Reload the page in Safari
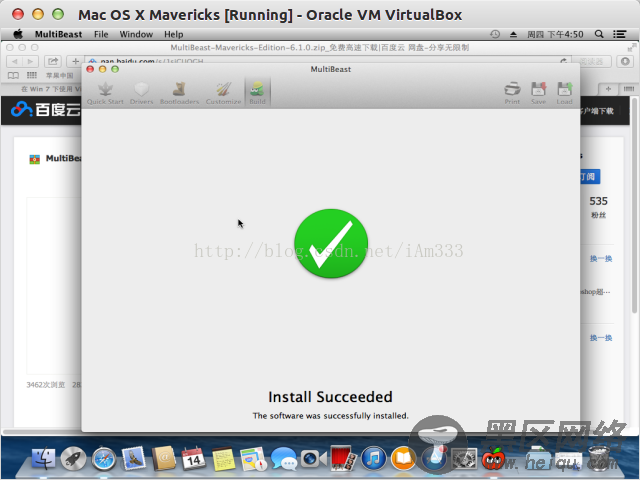This screenshot has width=640, height=480. click(564, 61)
